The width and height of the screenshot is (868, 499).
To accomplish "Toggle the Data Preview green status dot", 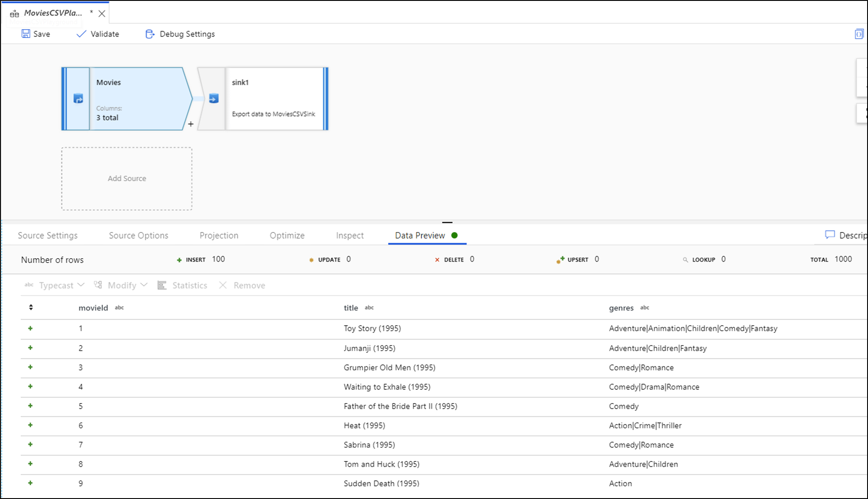I will 455,235.
